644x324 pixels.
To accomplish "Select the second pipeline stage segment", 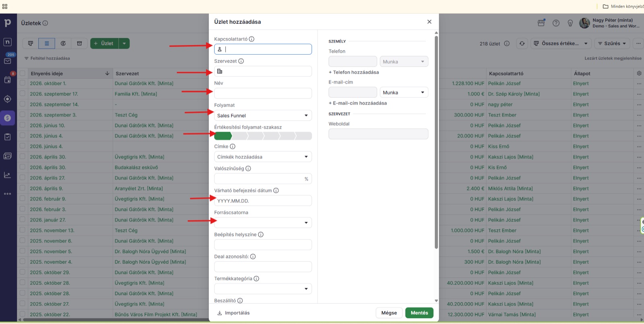I will click(239, 136).
